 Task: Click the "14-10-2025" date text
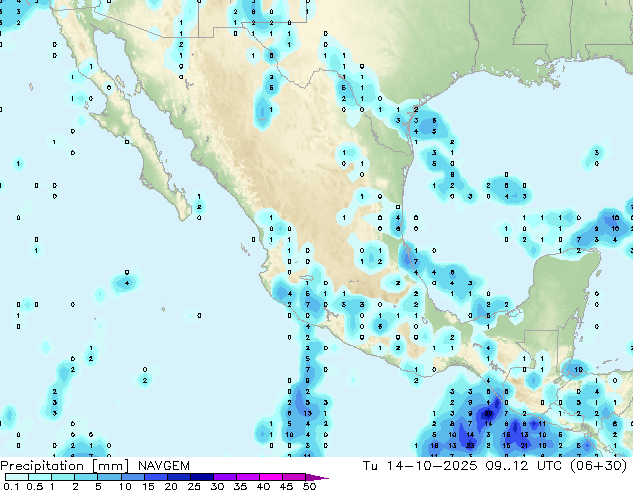[x=432, y=466]
